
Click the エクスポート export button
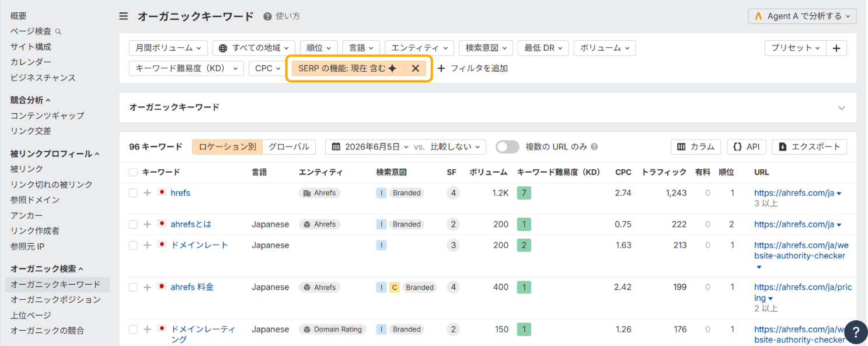pyautogui.click(x=809, y=146)
